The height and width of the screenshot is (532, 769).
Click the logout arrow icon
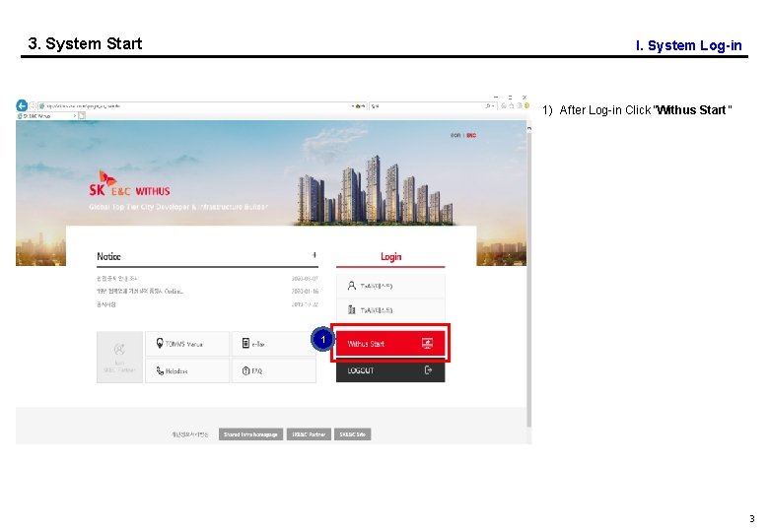(x=428, y=370)
